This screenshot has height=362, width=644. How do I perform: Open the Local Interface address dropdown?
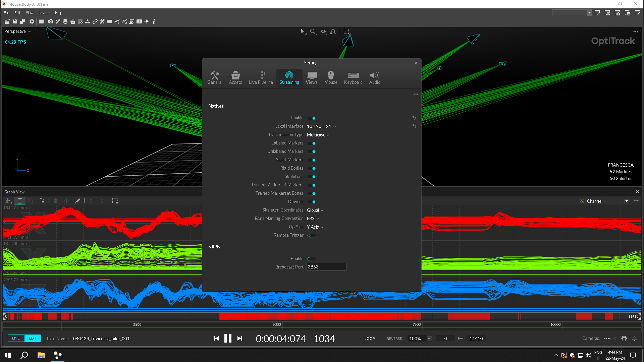coord(321,126)
